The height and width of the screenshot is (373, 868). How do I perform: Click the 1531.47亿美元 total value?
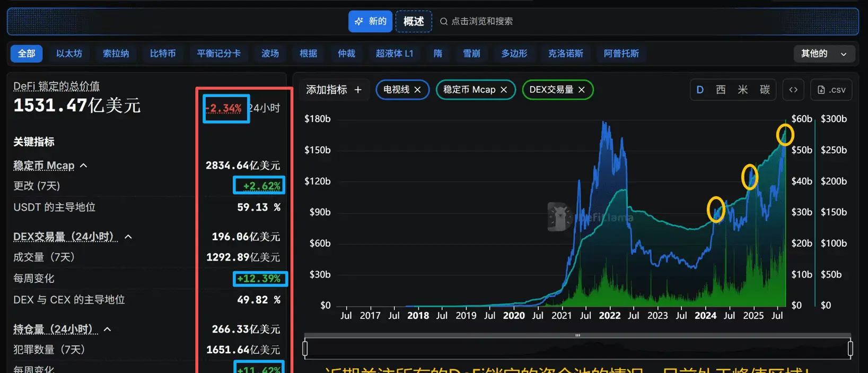click(77, 105)
